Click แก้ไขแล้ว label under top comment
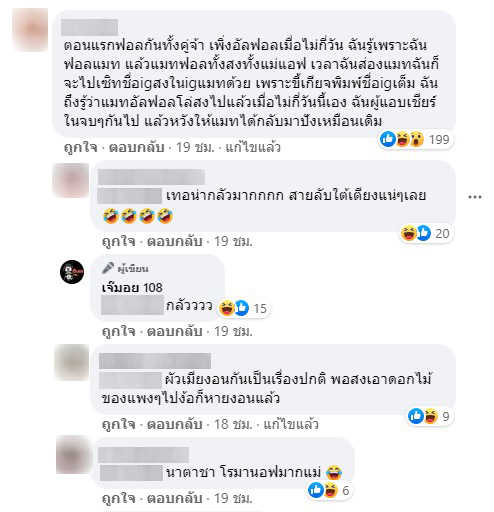 tap(253, 147)
